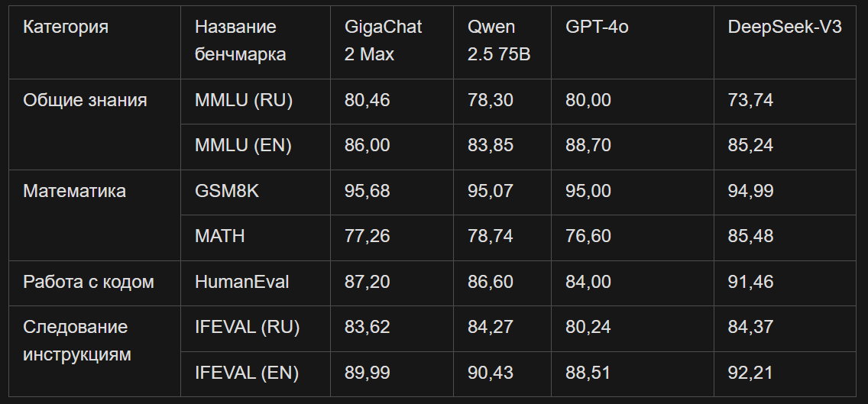This screenshot has width=868, height=404.
Task: Click the Следование инструкциям category cell
Action: [x=95, y=351]
